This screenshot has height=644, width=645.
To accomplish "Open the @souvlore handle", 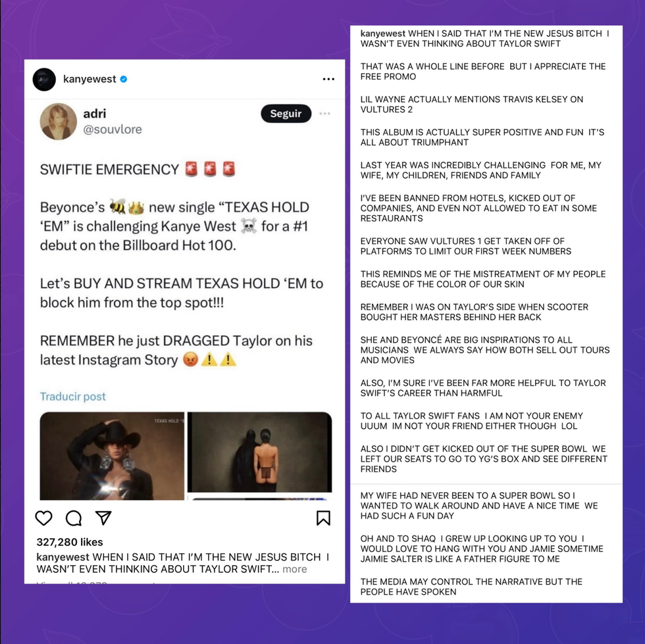I will click(x=113, y=130).
